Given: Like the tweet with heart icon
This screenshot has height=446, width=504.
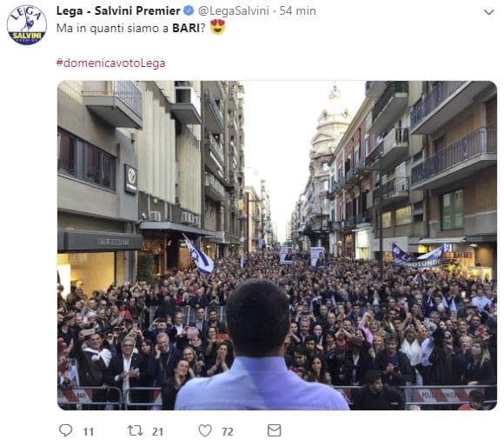Looking at the screenshot, I should tap(205, 430).
